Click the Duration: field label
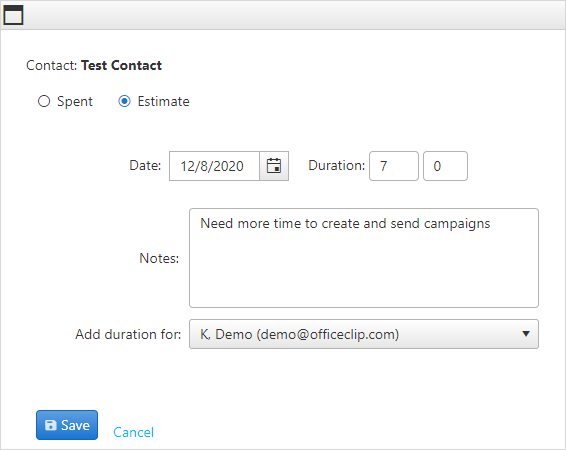 [336, 166]
